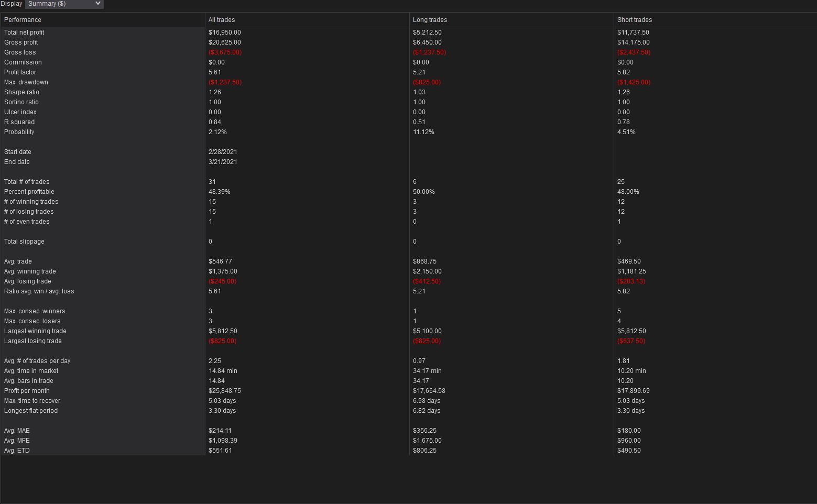Select Short largest losing trade ($637.50)
The width and height of the screenshot is (817, 504).
631,341
